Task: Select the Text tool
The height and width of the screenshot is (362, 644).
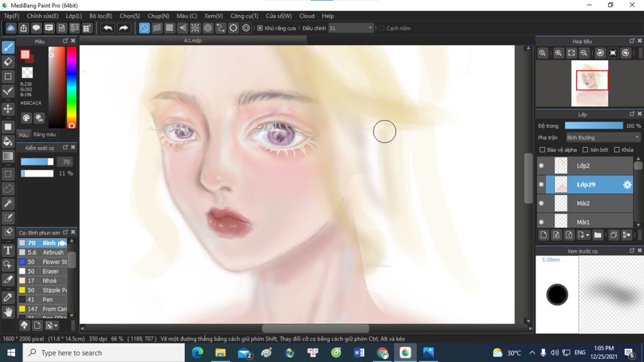Action: coord(8,250)
